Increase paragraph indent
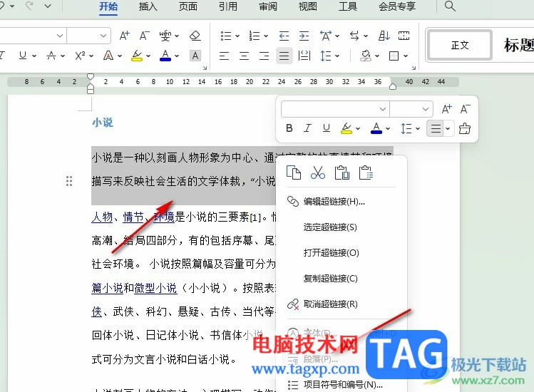This screenshot has height=392, width=534. coord(304,36)
